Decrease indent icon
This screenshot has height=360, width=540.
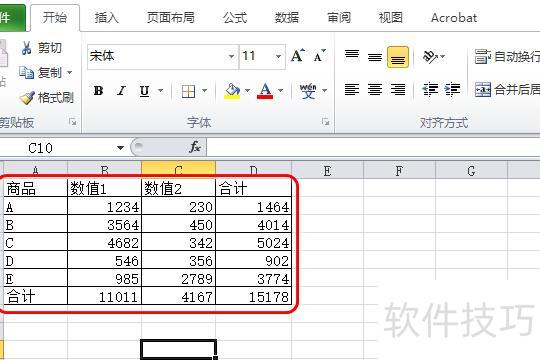pos(430,90)
